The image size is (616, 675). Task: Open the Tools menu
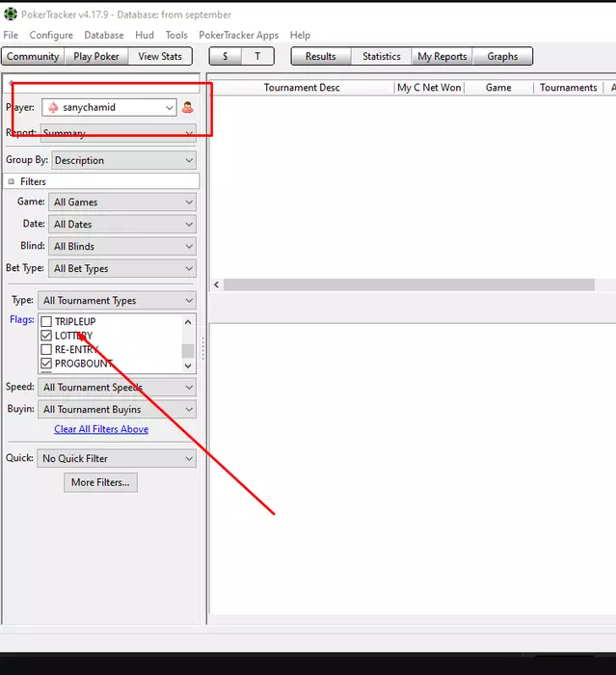[176, 35]
